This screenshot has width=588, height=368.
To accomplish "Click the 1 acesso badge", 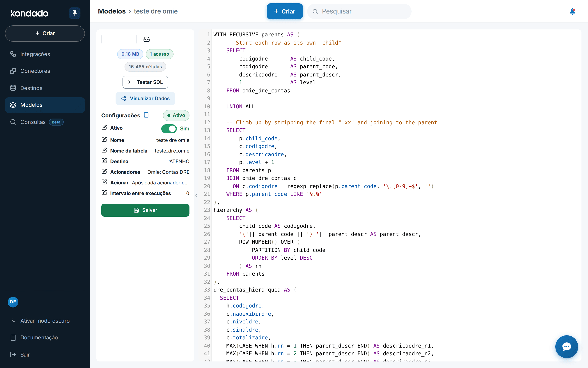I will point(159,54).
